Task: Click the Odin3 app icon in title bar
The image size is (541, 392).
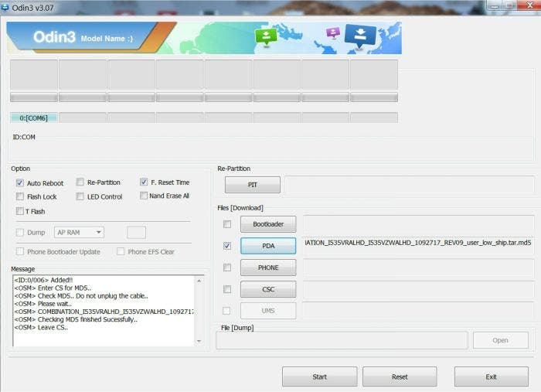Action: [x=7, y=7]
